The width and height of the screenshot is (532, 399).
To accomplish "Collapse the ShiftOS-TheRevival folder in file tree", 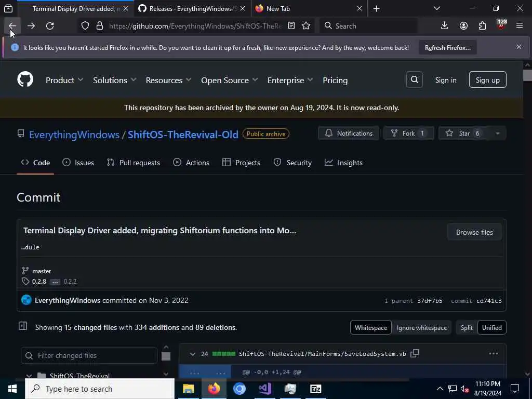I will [x=29, y=375].
